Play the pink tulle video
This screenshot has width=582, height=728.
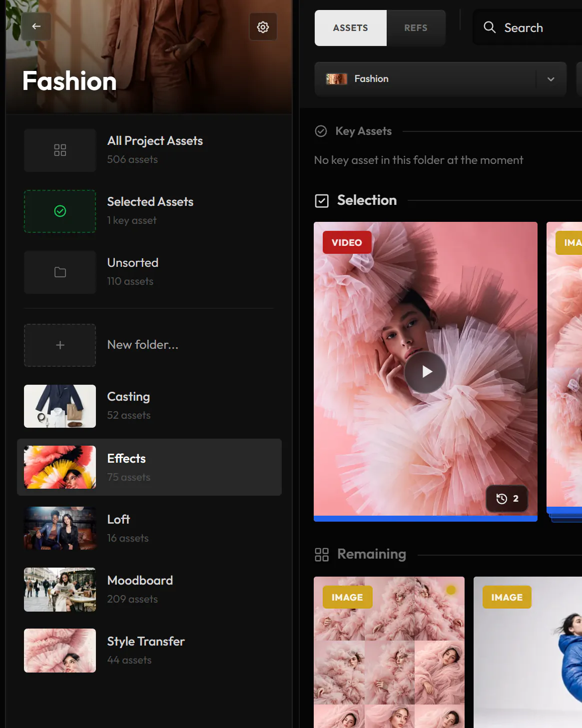tap(425, 372)
